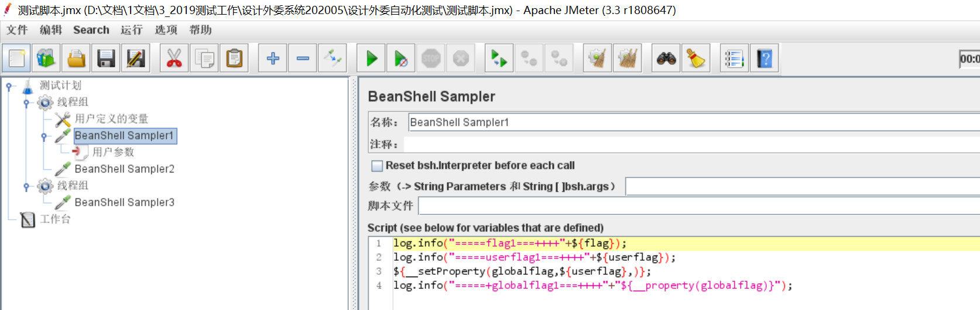Open Search with binoculars icon
Image resolution: width=980 pixels, height=310 pixels.
(x=666, y=58)
